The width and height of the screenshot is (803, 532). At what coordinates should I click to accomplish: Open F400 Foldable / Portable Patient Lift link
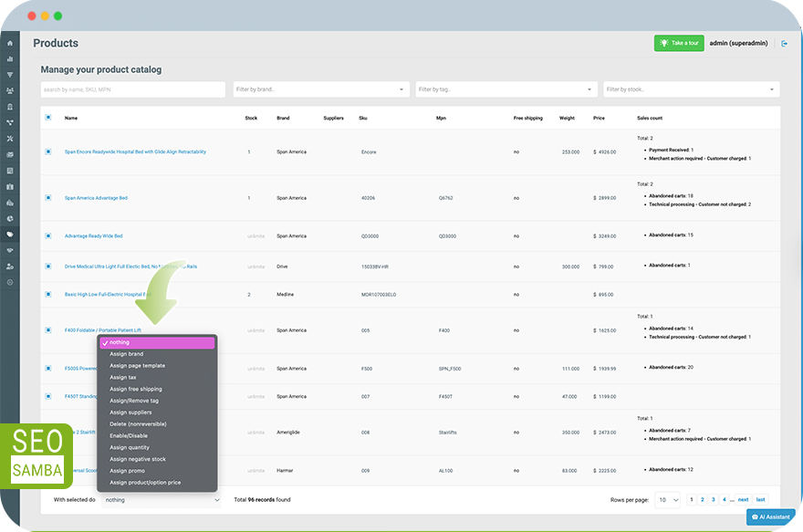pyautogui.click(x=102, y=330)
